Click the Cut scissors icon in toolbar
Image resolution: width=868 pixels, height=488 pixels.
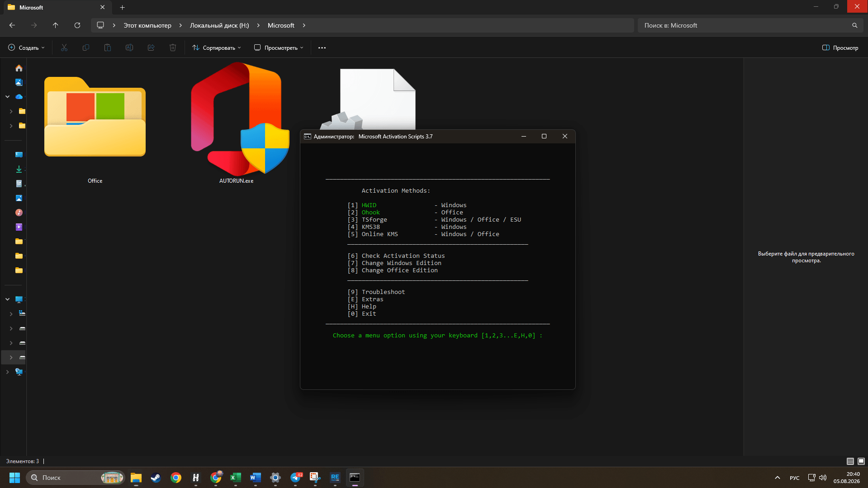point(64,47)
